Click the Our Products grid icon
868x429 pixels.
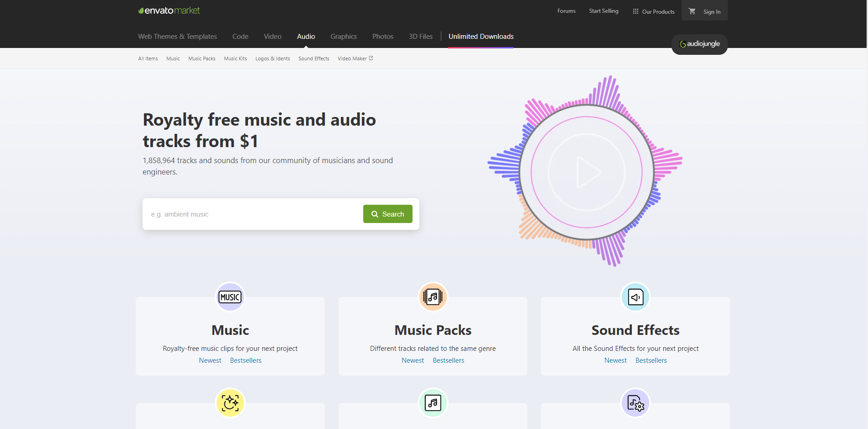point(635,11)
